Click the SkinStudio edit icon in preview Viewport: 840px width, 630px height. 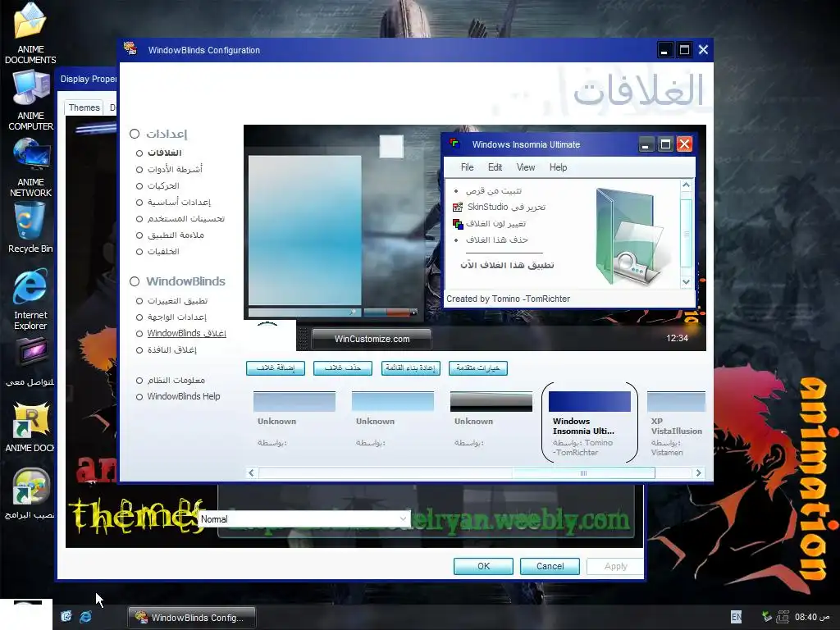[458, 207]
